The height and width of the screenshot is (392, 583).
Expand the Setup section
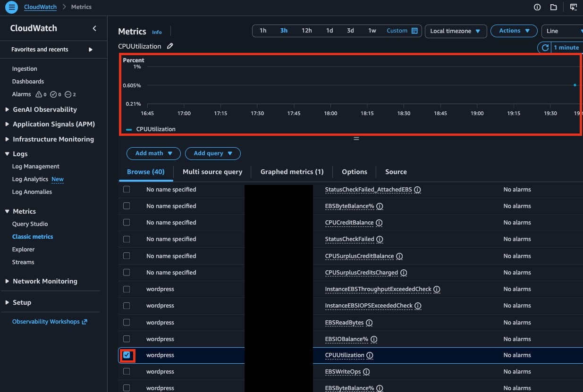pyautogui.click(x=7, y=302)
